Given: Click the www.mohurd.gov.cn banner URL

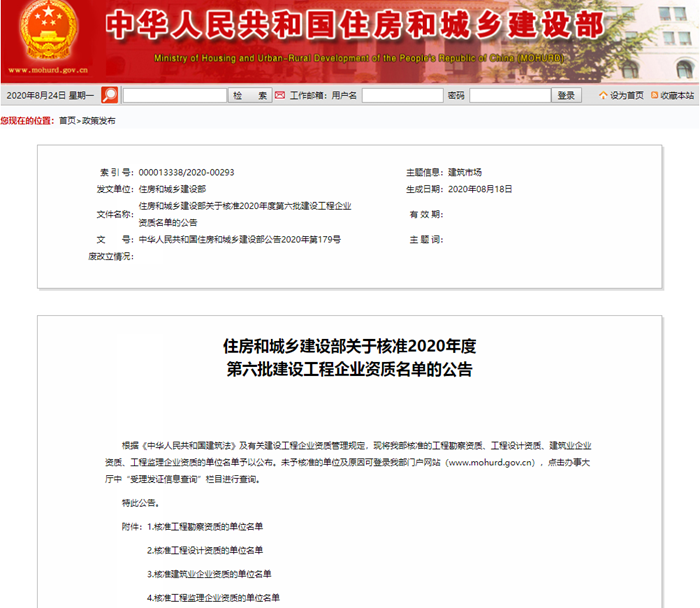Looking at the screenshot, I should click(x=48, y=71).
